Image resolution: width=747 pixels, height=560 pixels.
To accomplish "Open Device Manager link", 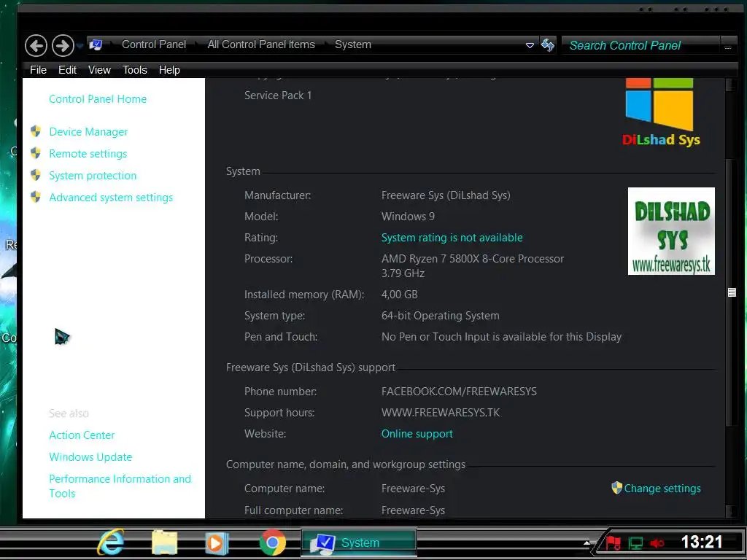I will click(88, 132).
